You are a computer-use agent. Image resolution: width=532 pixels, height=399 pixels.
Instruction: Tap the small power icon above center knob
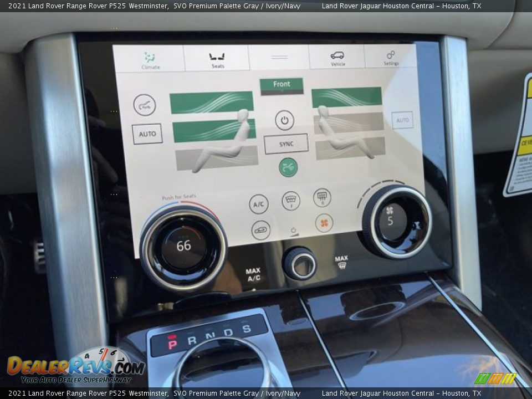[294, 231]
